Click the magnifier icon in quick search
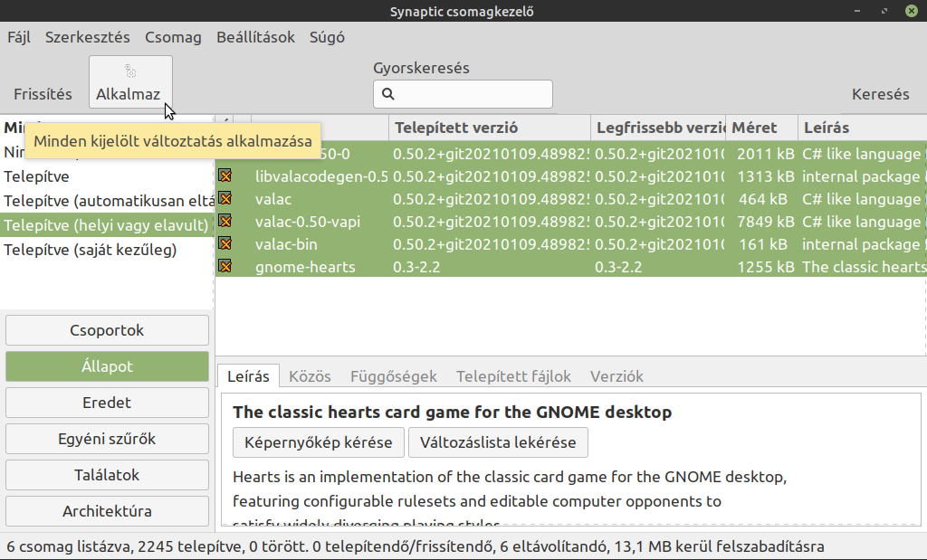Image resolution: width=927 pixels, height=560 pixels. [387, 94]
